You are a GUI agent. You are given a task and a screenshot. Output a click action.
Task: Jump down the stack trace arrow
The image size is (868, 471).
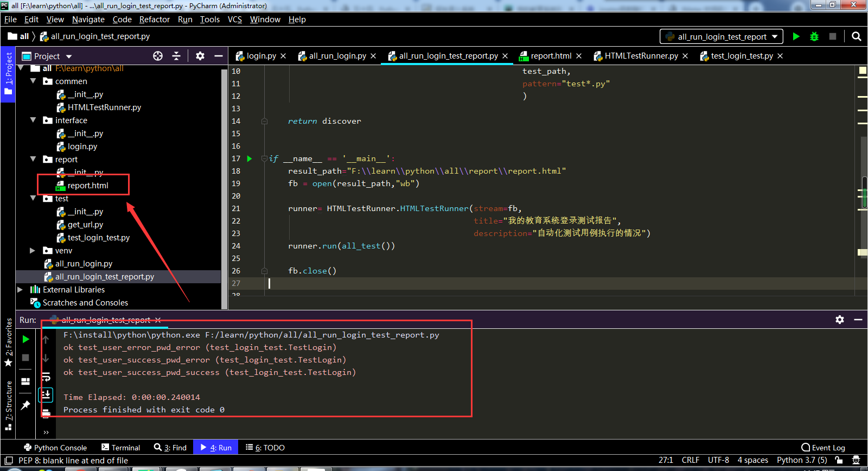(x=46, y=358)
